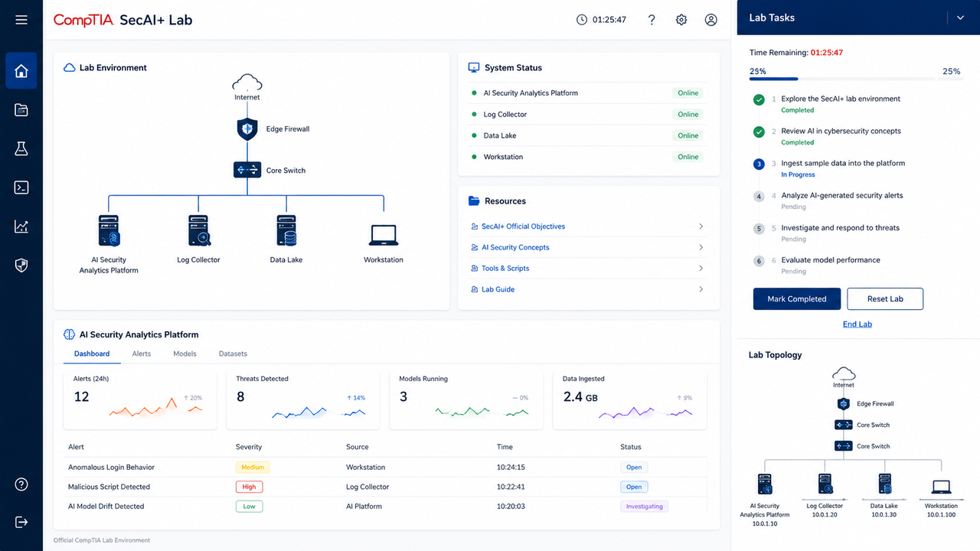Switch to the Dashboard tab
Image resolution: width=980 pixels, height=551 pixels.
(92, 354)
